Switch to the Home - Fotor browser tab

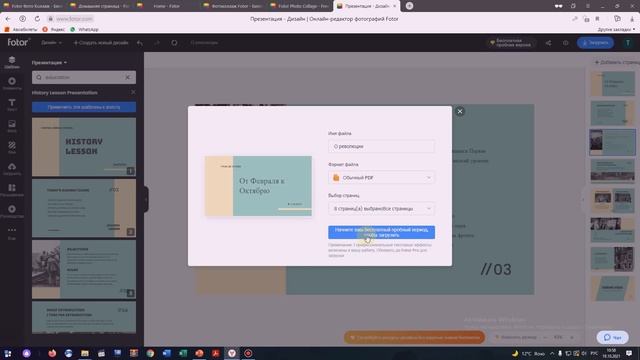tap(167, 6)
